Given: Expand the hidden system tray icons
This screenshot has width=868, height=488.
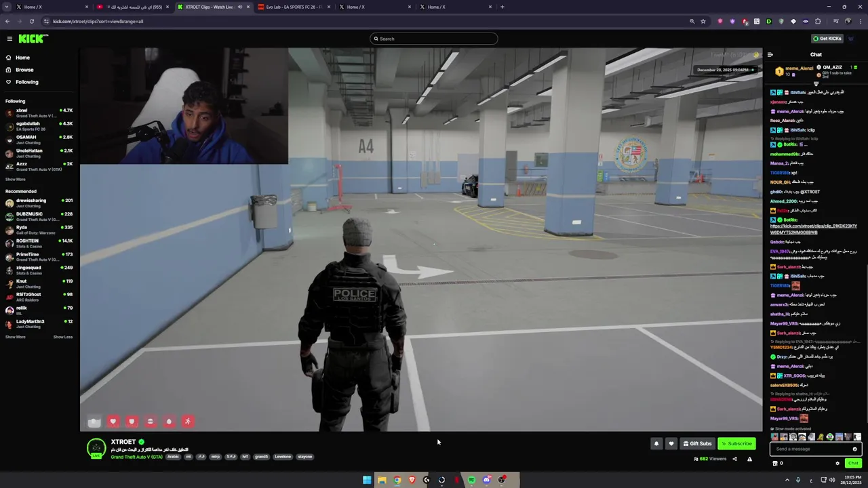Looking at the screenshot, I should (787, 480).
